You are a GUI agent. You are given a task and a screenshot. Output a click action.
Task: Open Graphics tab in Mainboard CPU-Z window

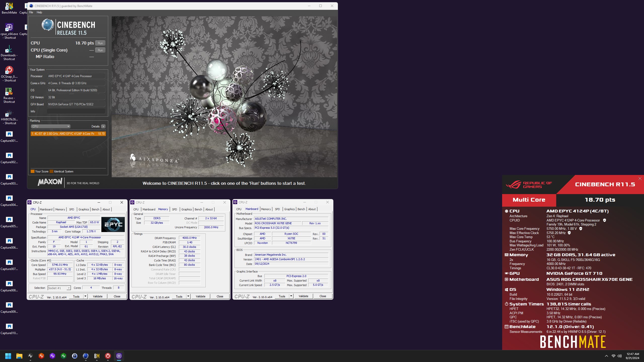click(x=289, y=209)
